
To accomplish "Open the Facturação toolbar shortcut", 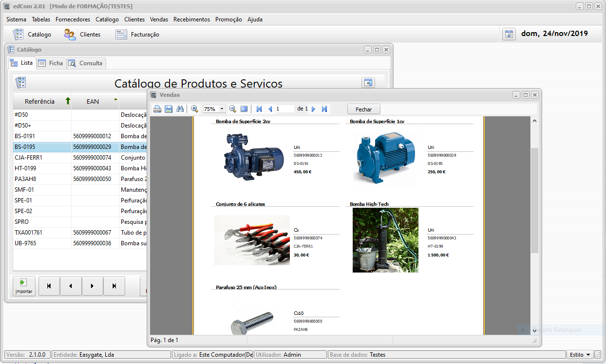I will tap(137, 35).
